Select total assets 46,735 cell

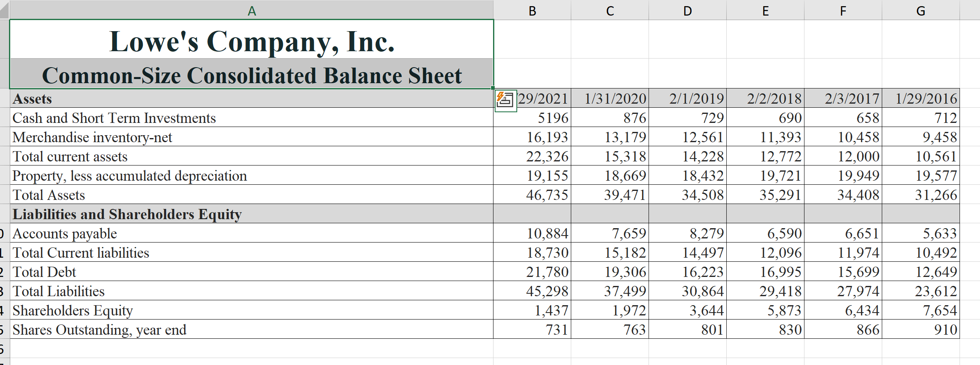click(532, 195)
